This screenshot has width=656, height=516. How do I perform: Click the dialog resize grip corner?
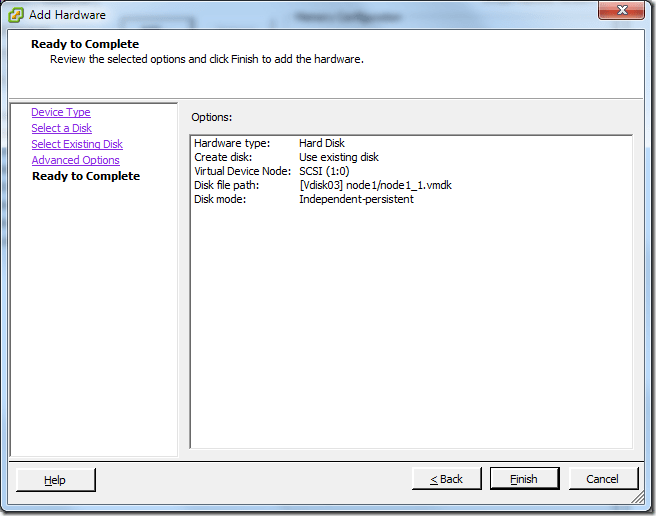638,497
